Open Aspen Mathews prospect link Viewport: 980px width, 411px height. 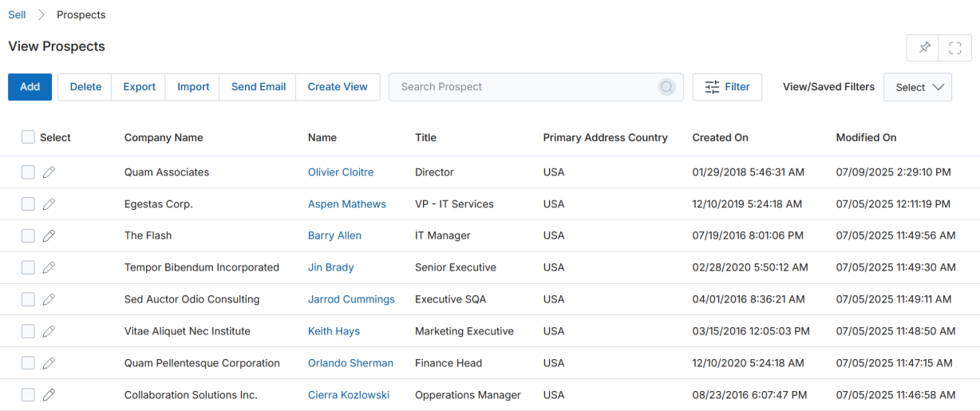[347, 204]
